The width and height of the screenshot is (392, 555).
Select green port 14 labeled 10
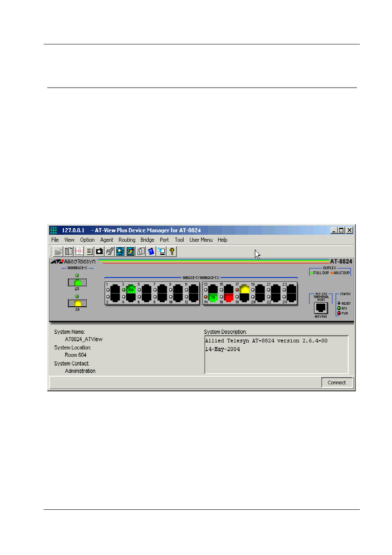[x=213, y=297]
